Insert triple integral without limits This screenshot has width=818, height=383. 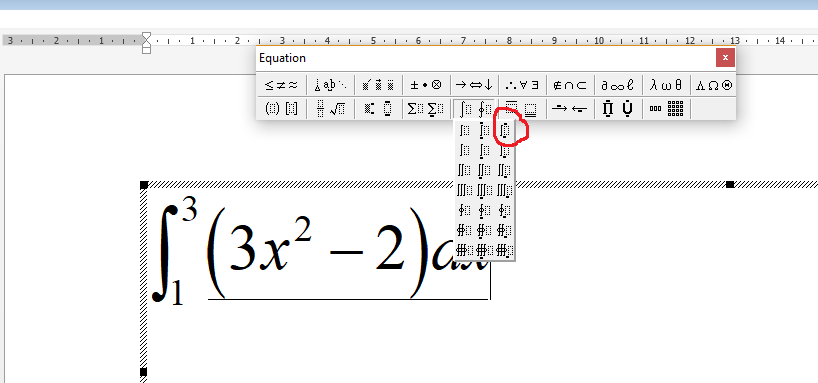[464, 190]
